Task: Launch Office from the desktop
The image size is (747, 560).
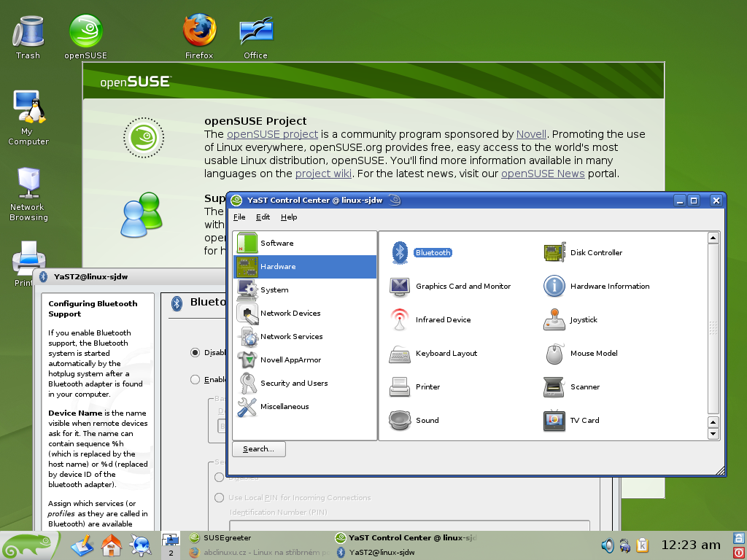Action: point(256,37)
